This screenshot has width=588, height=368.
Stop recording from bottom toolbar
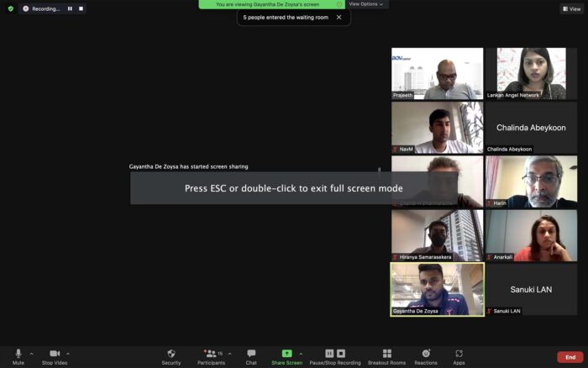(x=341, y=354)
